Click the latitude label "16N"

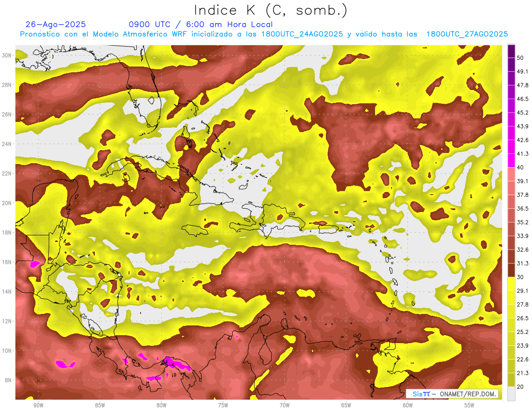point(7,262)
